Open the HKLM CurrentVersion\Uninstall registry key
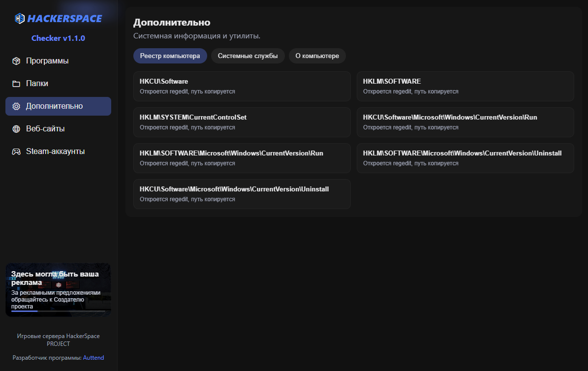Screen dimensions: 588x371 (465, 158)
